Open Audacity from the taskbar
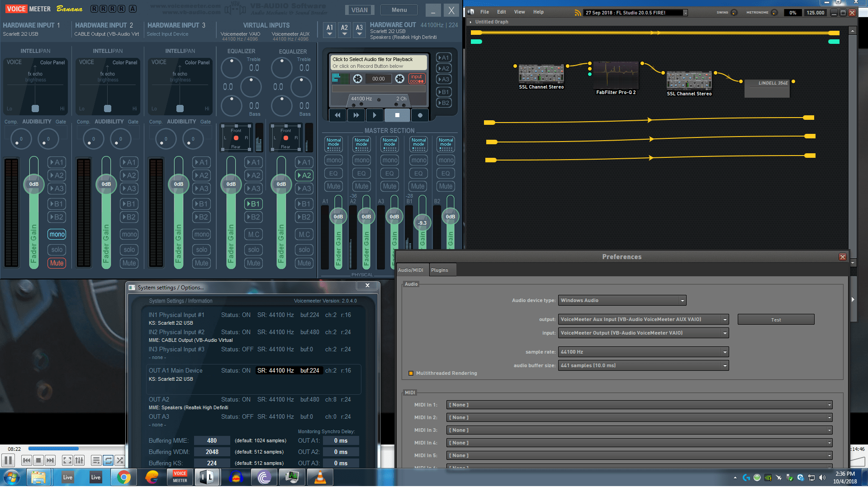Screen dimensions: 868x487 pos(236,477)
